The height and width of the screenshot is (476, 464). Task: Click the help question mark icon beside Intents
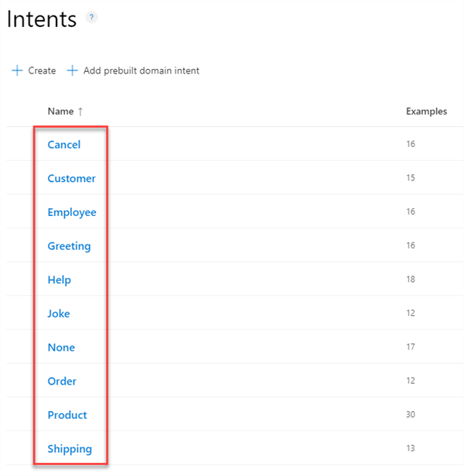[x=91, y=17]
